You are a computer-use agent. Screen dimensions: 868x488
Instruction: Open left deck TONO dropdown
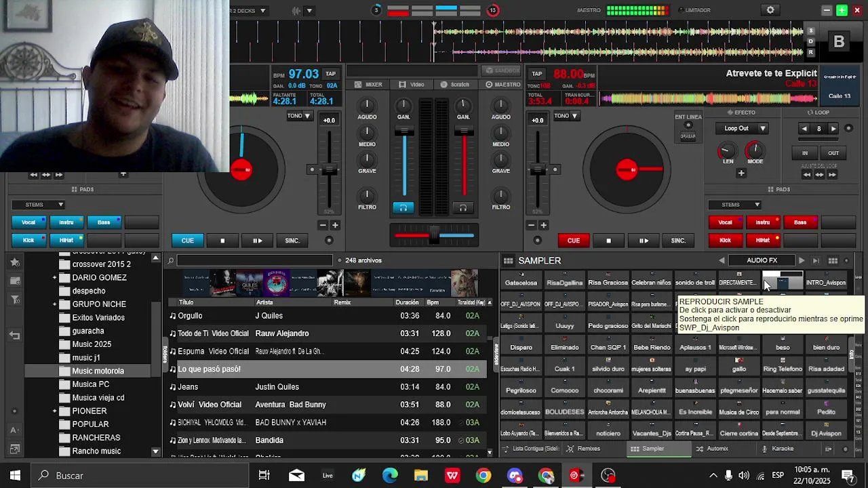coord(298,116)
